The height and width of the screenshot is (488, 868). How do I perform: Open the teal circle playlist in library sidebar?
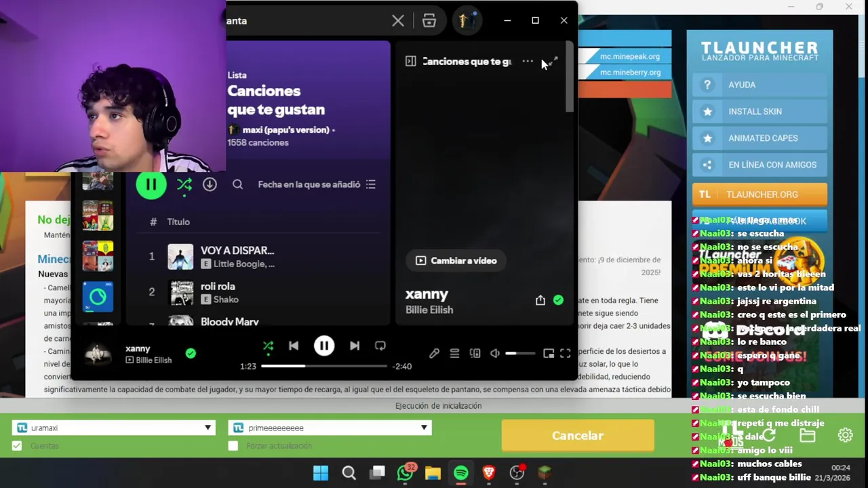[x=98, y=296]
